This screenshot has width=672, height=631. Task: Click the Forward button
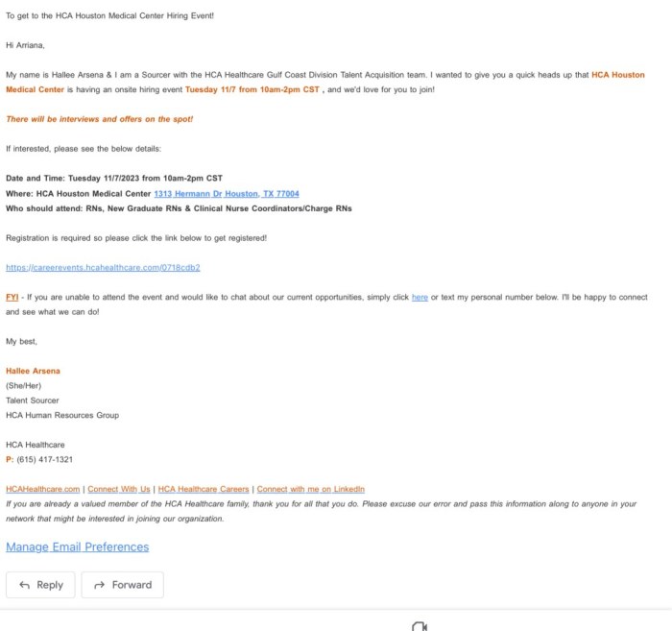(x=122, y=585)
